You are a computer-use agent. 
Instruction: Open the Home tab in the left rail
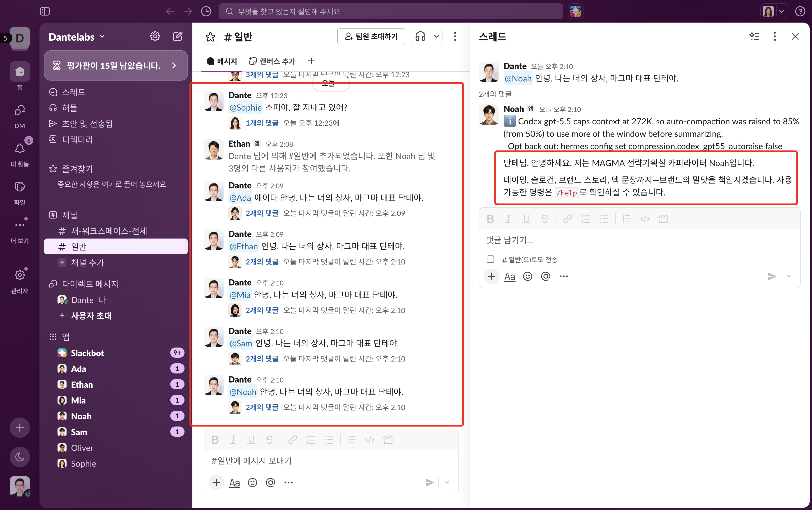20,76
